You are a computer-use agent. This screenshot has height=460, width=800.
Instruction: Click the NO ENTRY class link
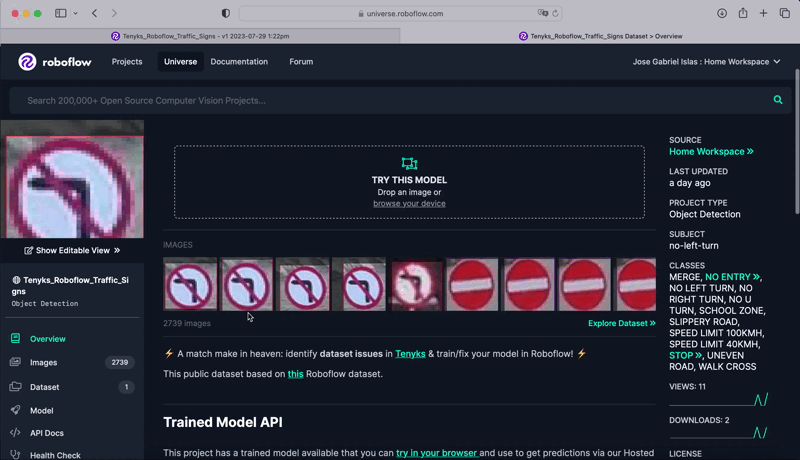733,277
